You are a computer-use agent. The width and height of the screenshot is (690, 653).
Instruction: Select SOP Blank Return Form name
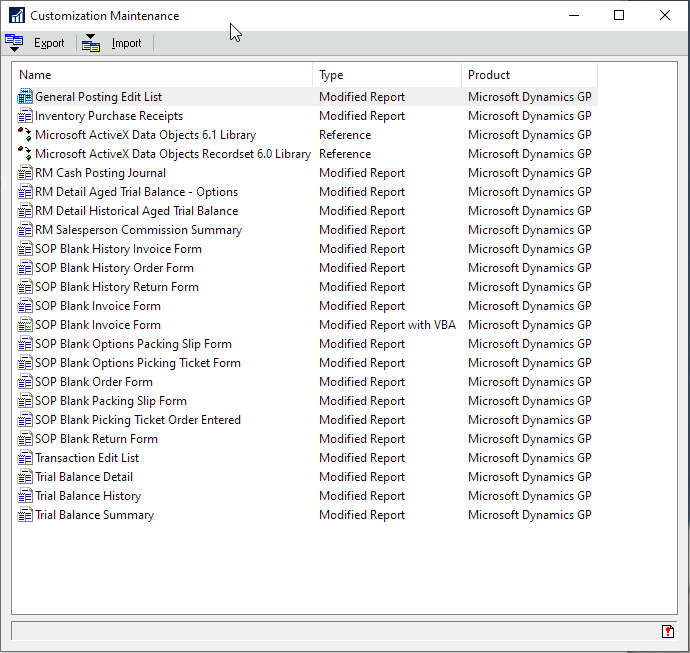[x=96, y=439]
